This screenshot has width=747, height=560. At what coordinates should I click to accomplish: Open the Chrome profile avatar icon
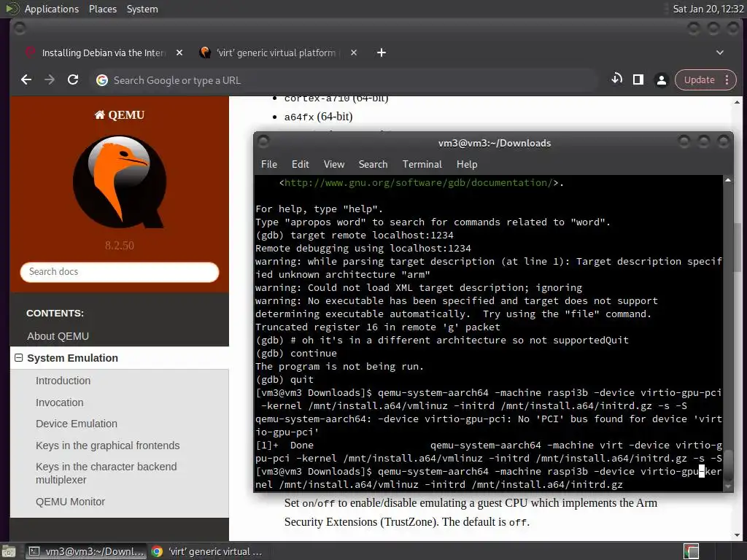click(661, 80)
